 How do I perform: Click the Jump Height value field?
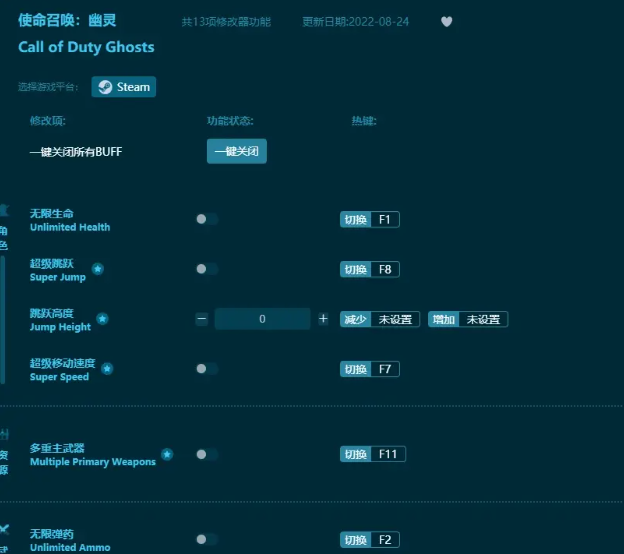(x=262, y=319)
